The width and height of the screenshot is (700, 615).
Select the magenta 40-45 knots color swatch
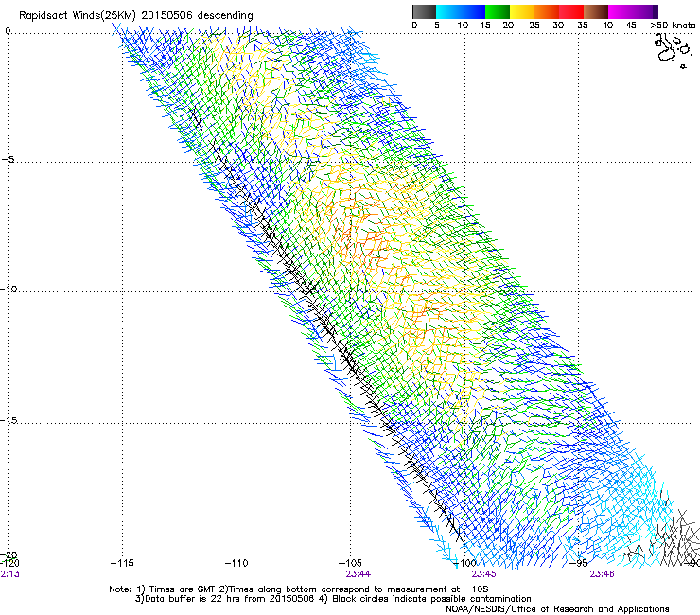[621, 11]
